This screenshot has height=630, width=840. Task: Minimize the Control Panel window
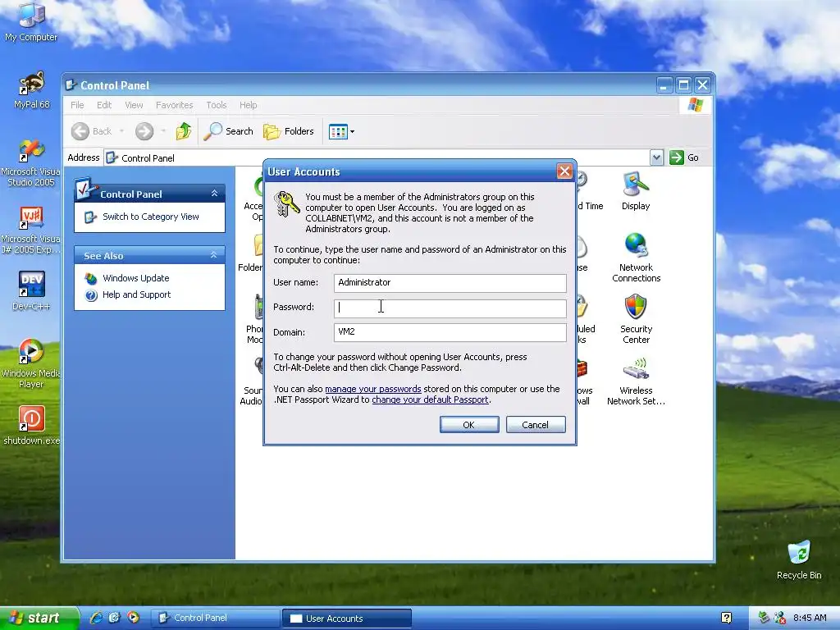(x=664, y=85)
